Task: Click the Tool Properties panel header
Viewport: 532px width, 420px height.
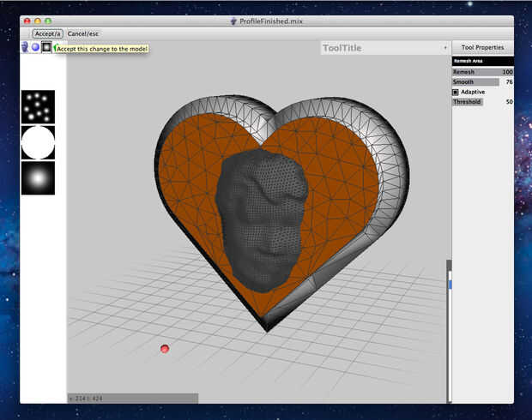Action: tap(482, 48)
